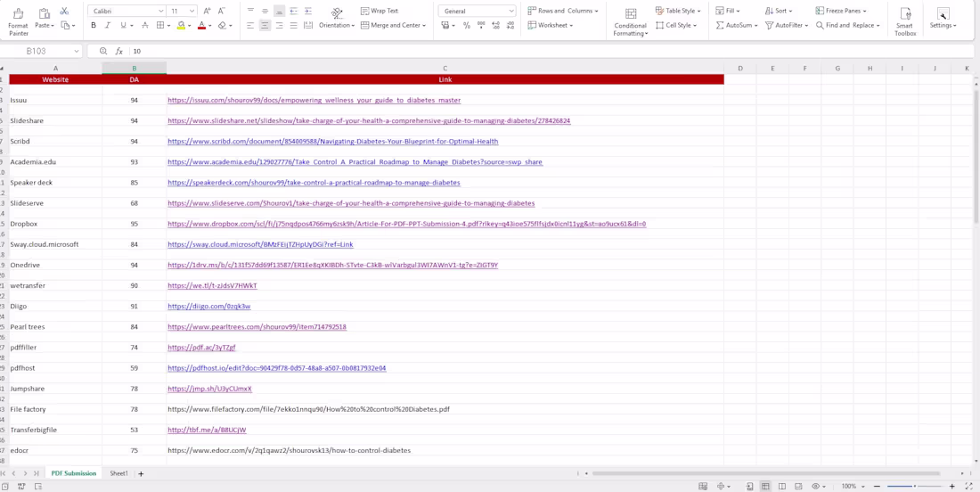The width and height of the screenshot is (980, 492).
Task: Click the horizontal scrollbar
Action: pos(765,473)
